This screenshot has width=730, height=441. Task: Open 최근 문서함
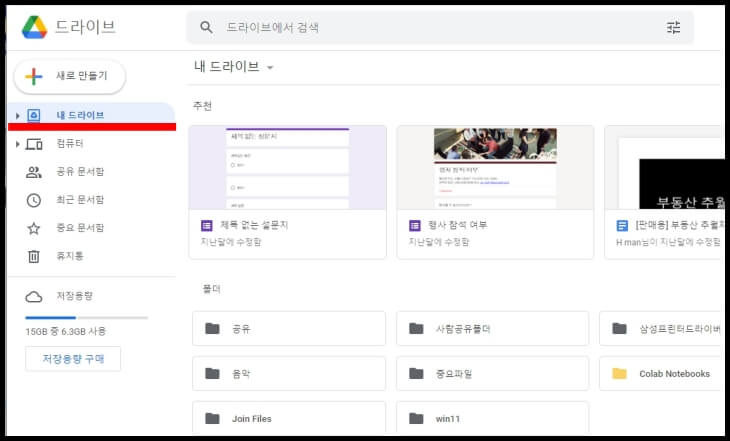[80, 200]
